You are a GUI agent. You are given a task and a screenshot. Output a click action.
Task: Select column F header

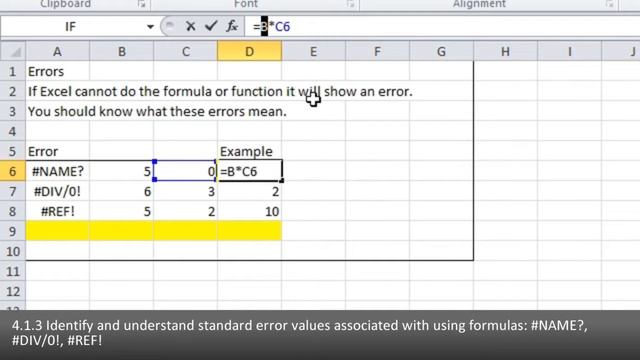(377, 51)
